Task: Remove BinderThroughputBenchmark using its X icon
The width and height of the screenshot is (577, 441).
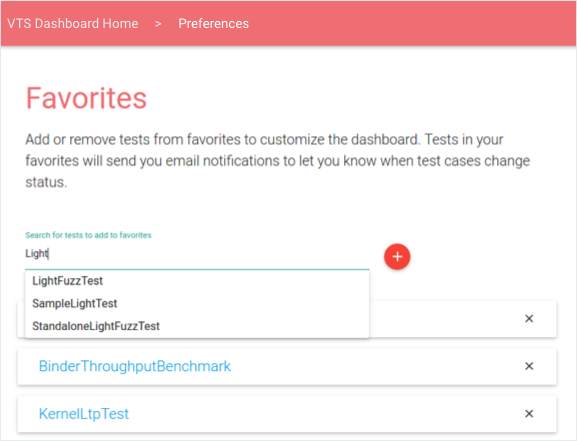Action: (529, 366)
